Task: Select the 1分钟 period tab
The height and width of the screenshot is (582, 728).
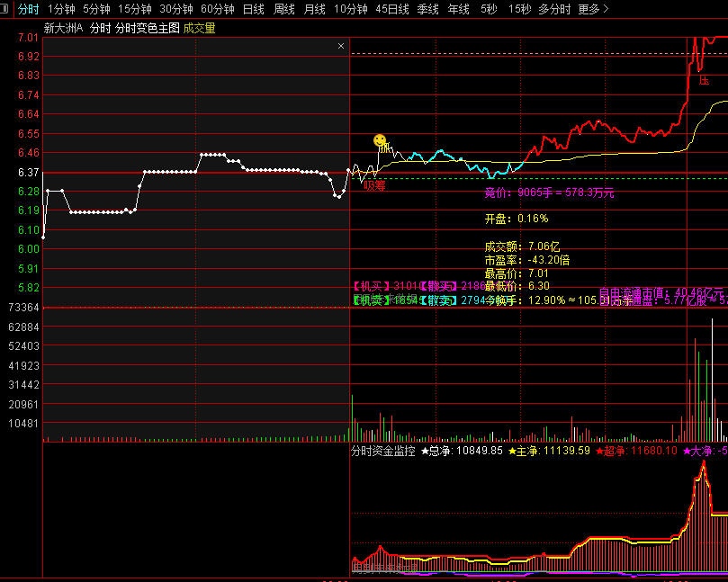Action: 60,9
